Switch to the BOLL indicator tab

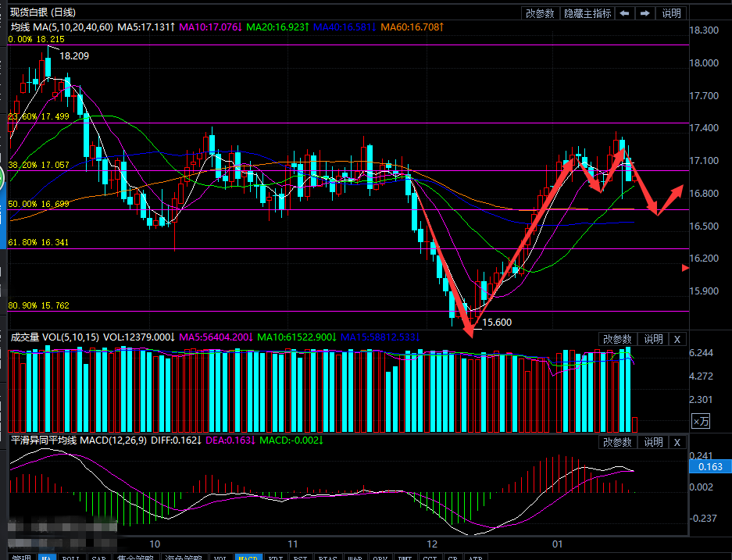[71, 557]
